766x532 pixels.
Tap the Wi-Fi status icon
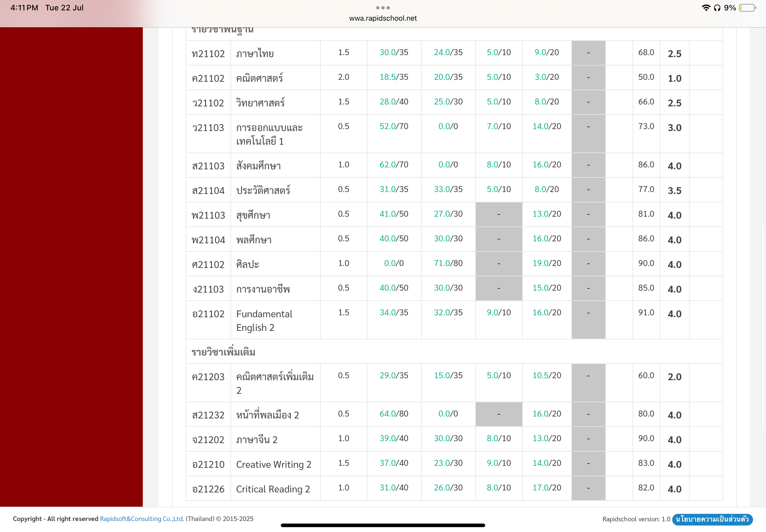[706, 8]
